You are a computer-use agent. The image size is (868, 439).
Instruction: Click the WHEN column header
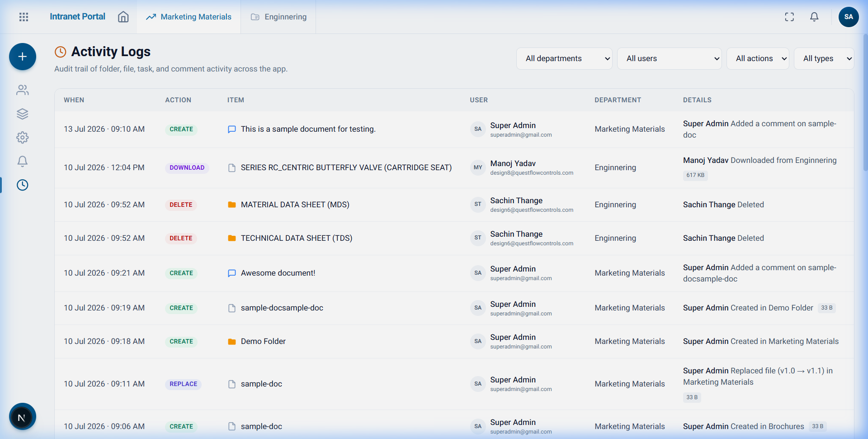click(x=74, y=100)
